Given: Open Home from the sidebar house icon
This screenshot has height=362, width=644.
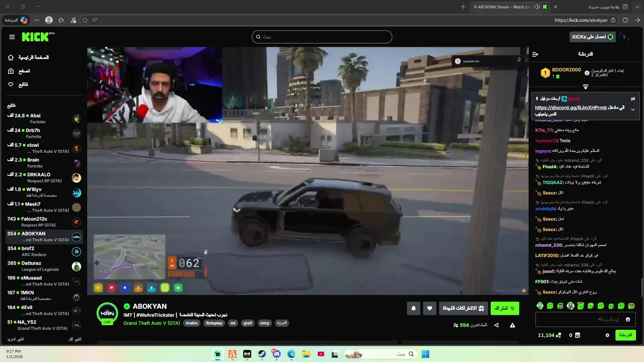Looking at the screenshot, I should (x=11, y=57).
